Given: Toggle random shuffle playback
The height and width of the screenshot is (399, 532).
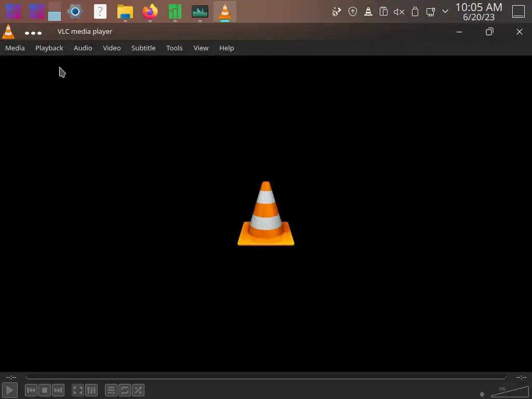Looking at the screenshot, I should [138, 390].
